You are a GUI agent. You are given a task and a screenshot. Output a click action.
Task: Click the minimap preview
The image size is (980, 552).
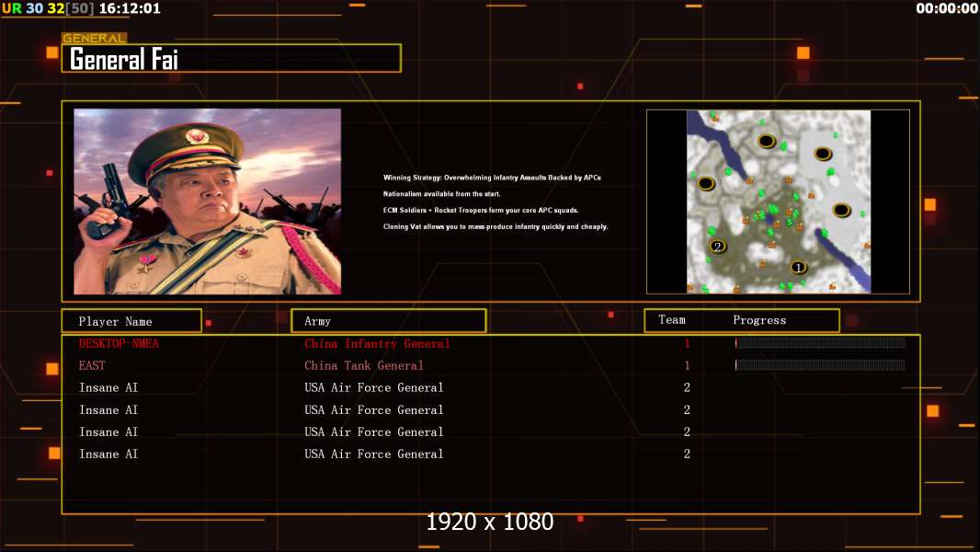(778, 201)
